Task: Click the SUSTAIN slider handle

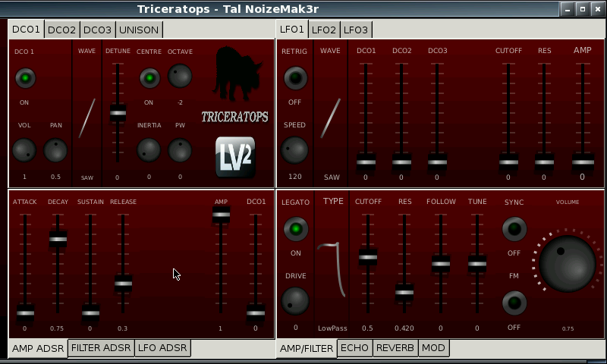Action: tap(90, 313)
